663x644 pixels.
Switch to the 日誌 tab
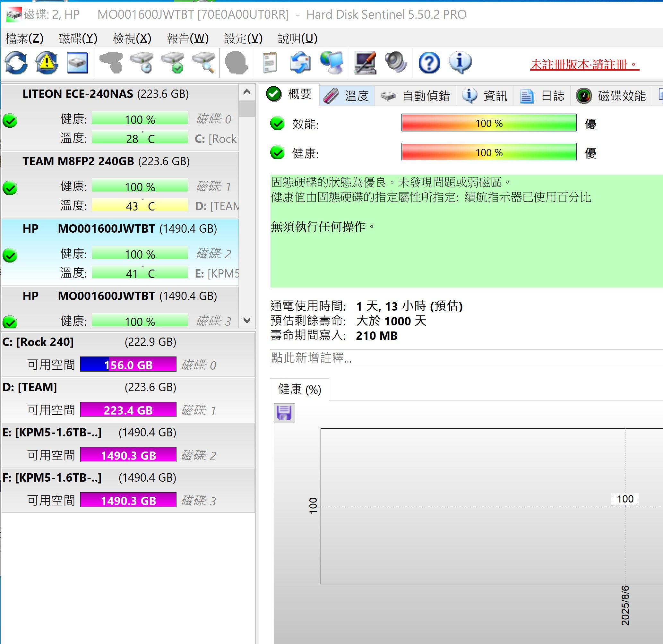tap(542, 96)
